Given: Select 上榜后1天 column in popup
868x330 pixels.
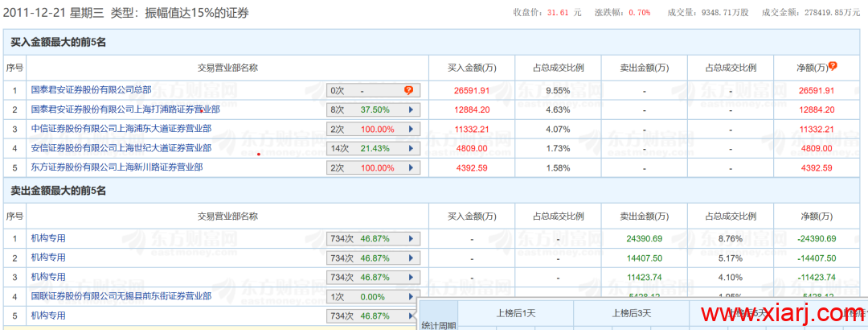Looking at the screenshot, I should 516,313.
